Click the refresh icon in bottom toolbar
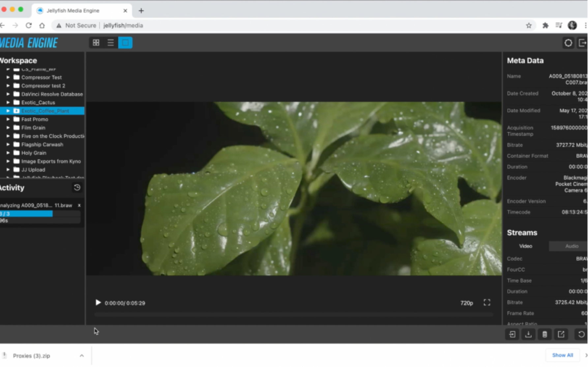Viewport: 588px width, 367px height. pos(581,334)
